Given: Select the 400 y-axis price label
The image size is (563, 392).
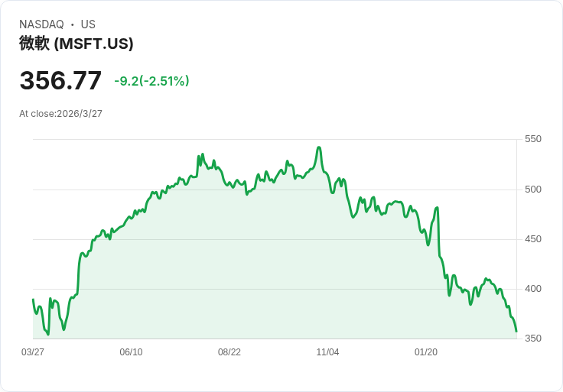Looking at the screenshot, I should point(532,288).
